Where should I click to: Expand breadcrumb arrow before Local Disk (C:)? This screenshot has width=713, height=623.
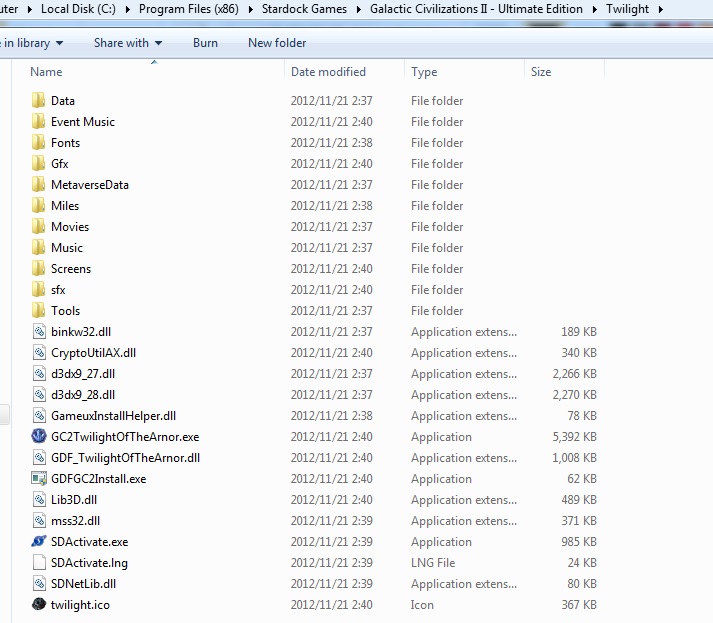(x=30, y=9)
